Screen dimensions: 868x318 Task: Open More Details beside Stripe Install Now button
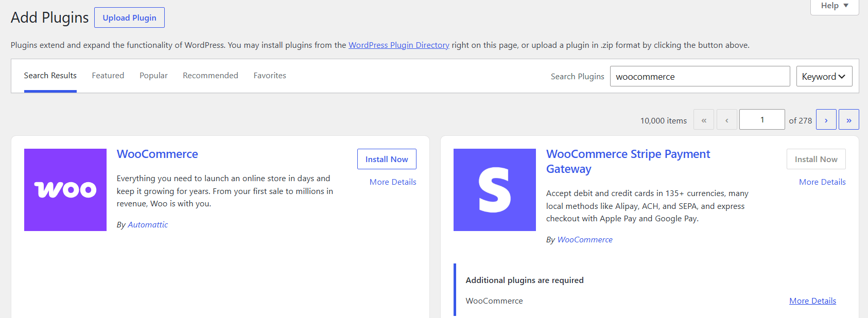click(x=822, y=182)
